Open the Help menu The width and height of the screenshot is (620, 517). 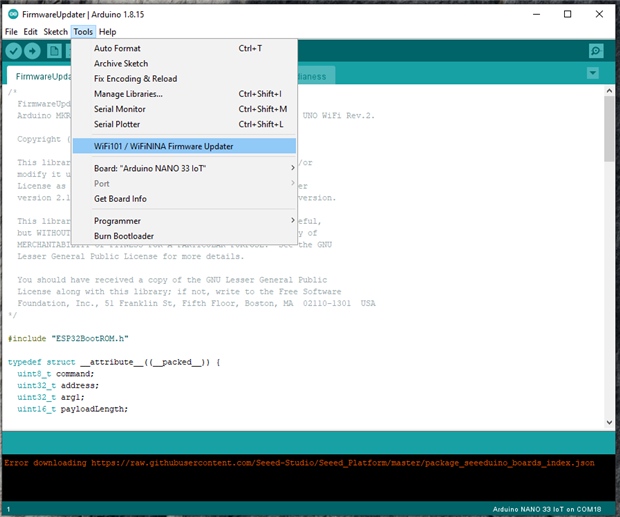point(107,32)
